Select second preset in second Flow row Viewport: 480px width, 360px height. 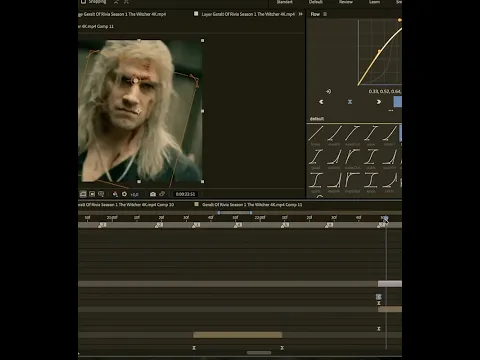(334, 159)
